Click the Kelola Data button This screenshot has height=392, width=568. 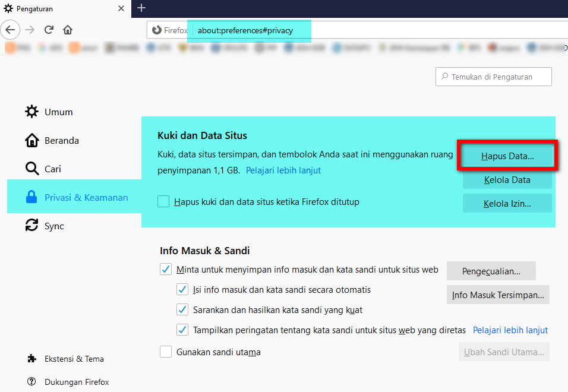point(507,179)
